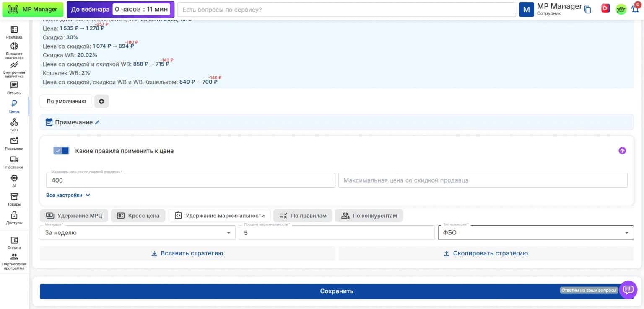Select Удержание маржинальности tab
Image resolution: width=644 pixels, height=309 pixels.
[x=219, y=216]
